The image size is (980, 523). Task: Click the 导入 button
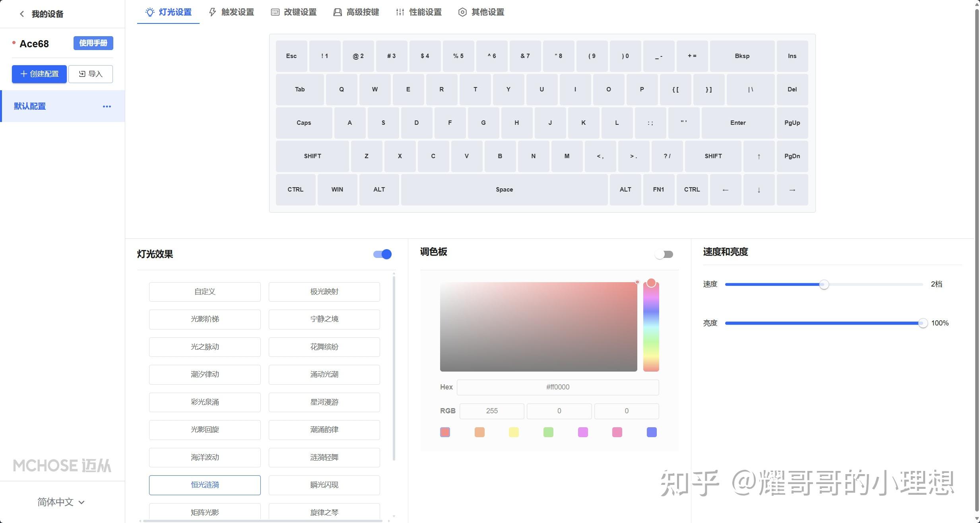click(91, 74)
